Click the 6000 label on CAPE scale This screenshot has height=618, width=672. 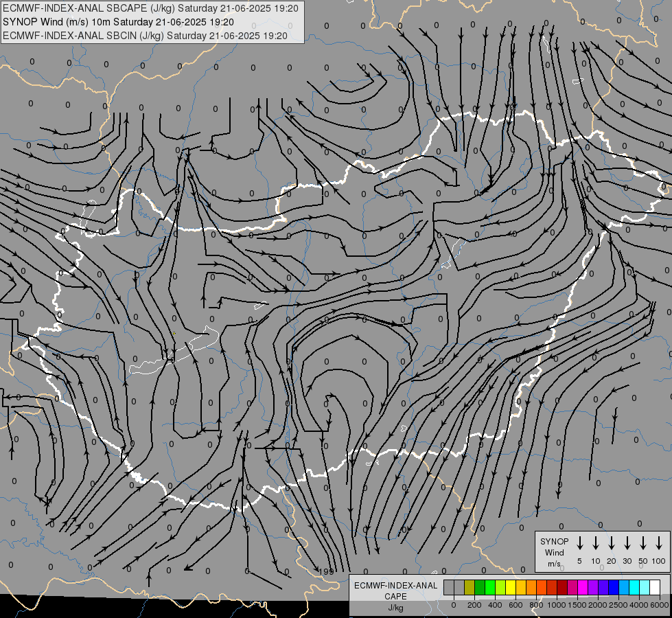[660, 605]
